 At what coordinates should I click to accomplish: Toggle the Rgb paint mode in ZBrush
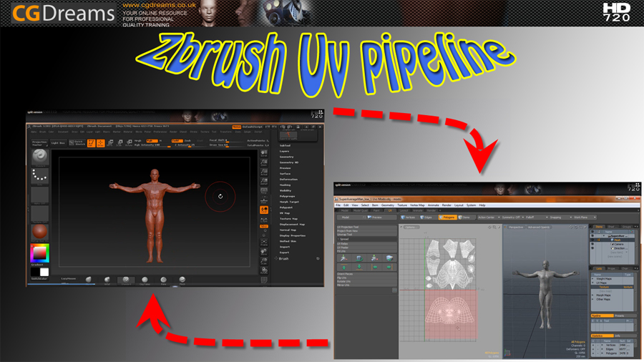click(151, 140)
